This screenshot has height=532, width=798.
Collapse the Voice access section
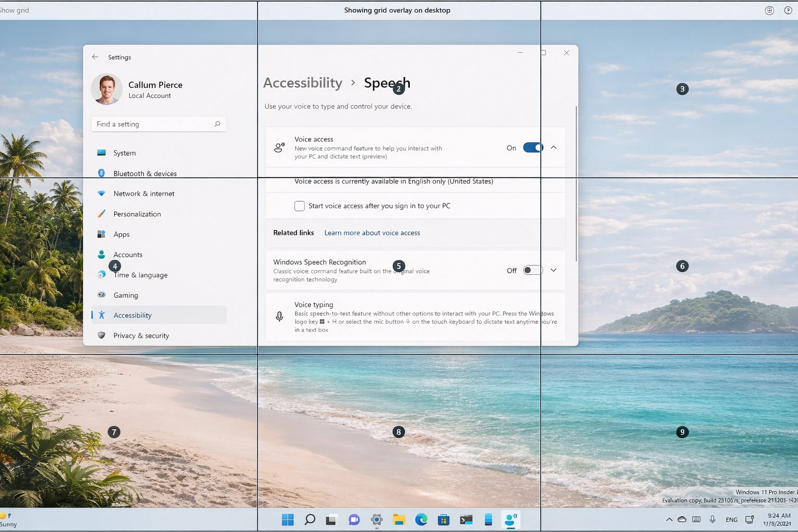[553, 148]
